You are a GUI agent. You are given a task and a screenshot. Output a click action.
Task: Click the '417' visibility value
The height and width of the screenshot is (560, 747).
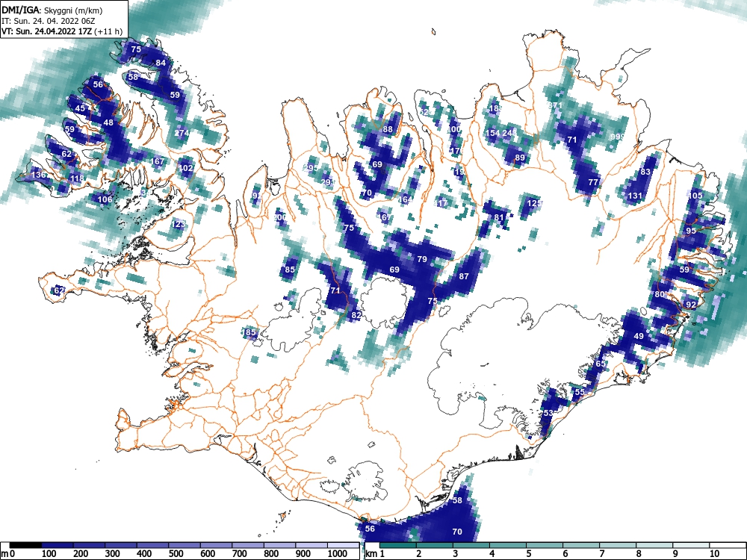(441, 203)
